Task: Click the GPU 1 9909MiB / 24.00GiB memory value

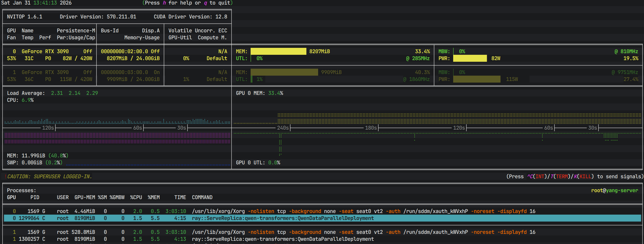Action: (x=133, y=79)
